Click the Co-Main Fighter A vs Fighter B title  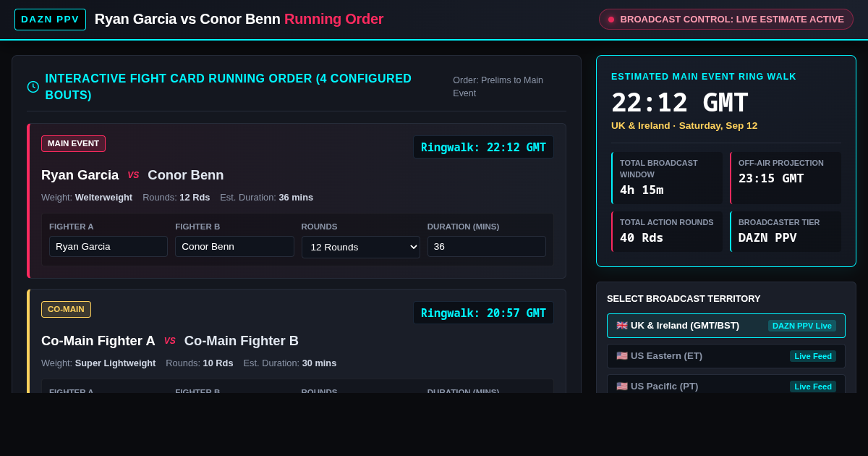170,341
